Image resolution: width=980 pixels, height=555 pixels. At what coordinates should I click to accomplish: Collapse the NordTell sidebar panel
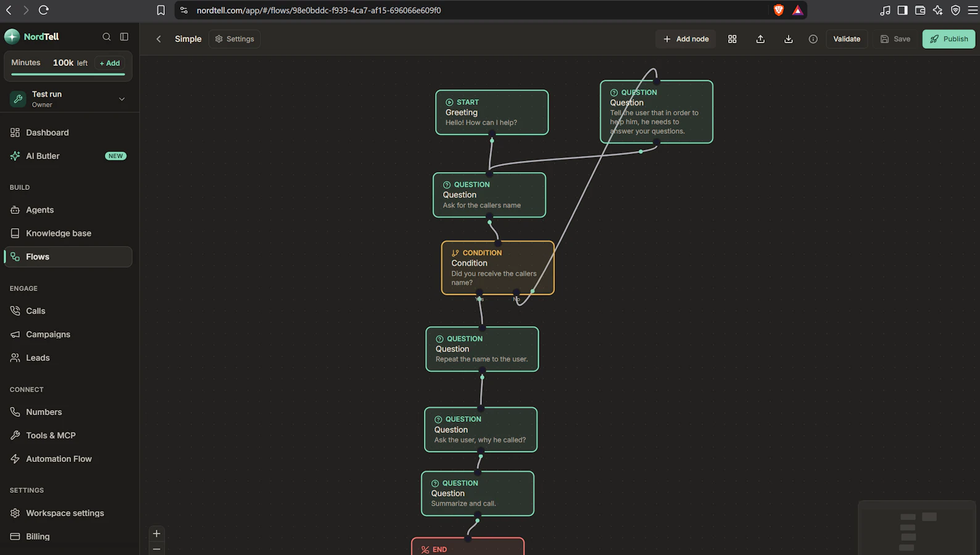coord(124,37)
